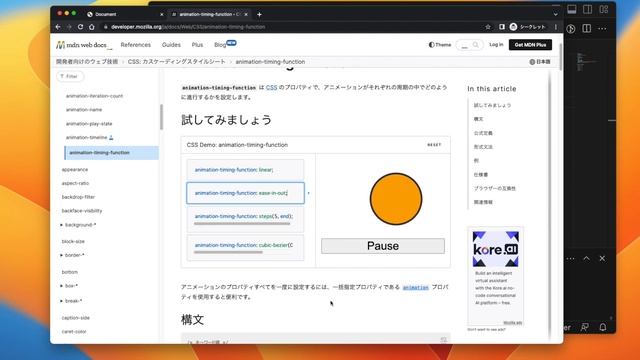Focus the MDN search box
Viewport: 640px width, 360px height.
tap(469, 45)
